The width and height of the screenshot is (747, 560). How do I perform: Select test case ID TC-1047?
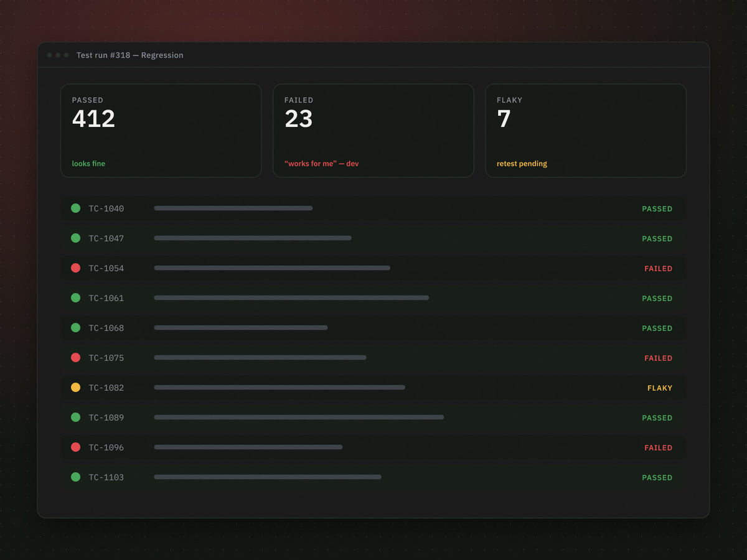106,238
